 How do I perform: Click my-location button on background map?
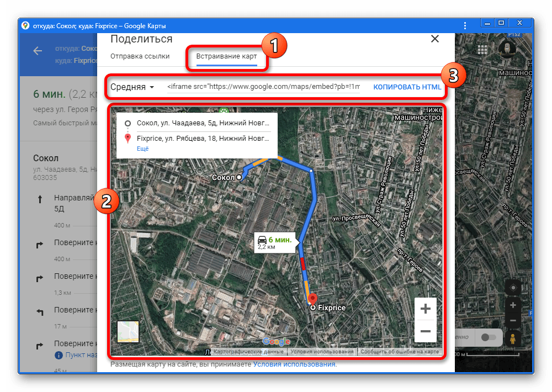click(x=513, y=288)
